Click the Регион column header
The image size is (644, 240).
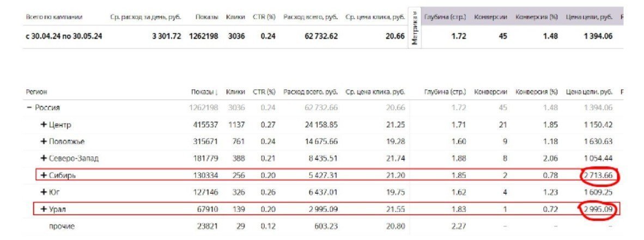coord(37,92)
